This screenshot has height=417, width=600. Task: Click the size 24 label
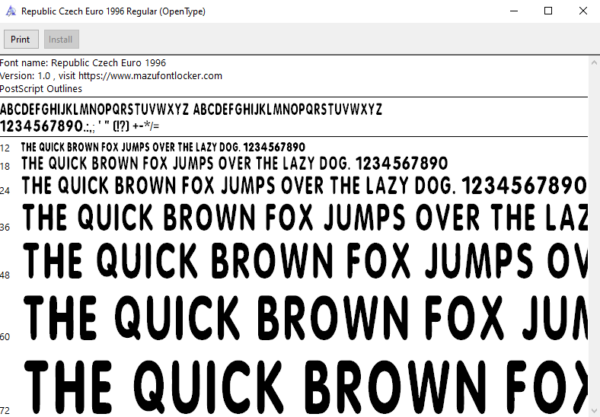pyautogui.click(x=5, y=191)
